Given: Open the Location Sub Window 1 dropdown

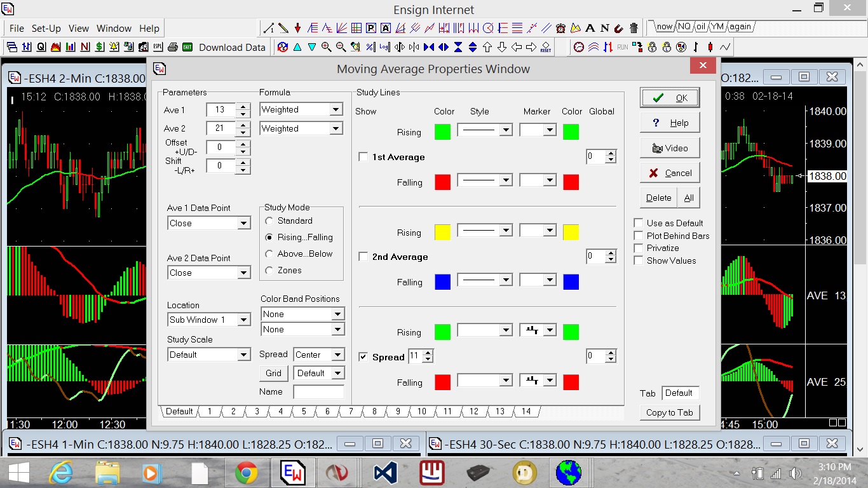Looking at the screenshot, I should click(243, 320).
